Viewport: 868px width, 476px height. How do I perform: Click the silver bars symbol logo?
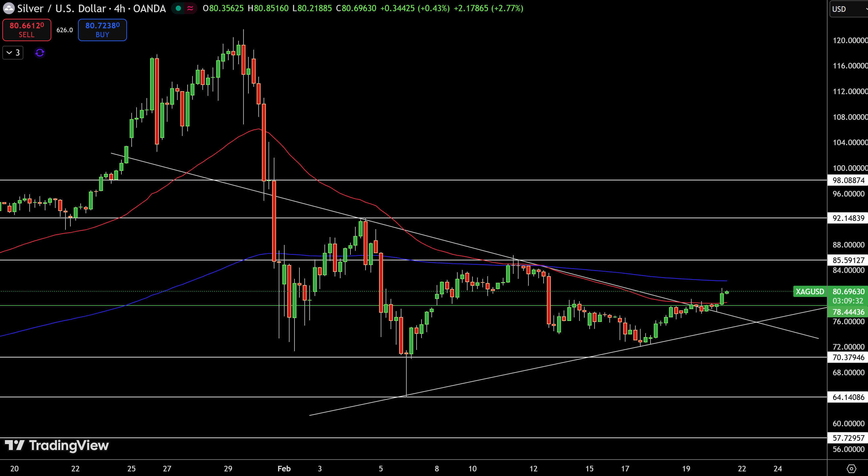pyautogui.click(x=9, y=9)
